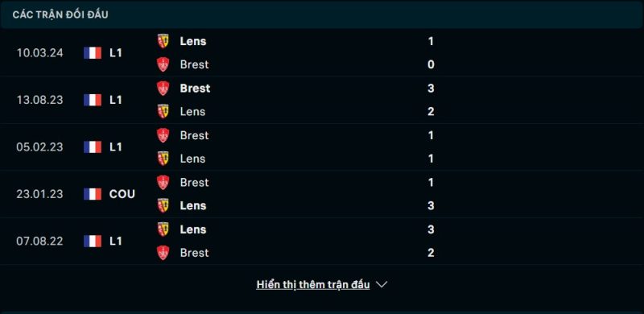644x314 pixels.
Task: Click French flag beside 05.02.23 match
Action: click(93, 147)
